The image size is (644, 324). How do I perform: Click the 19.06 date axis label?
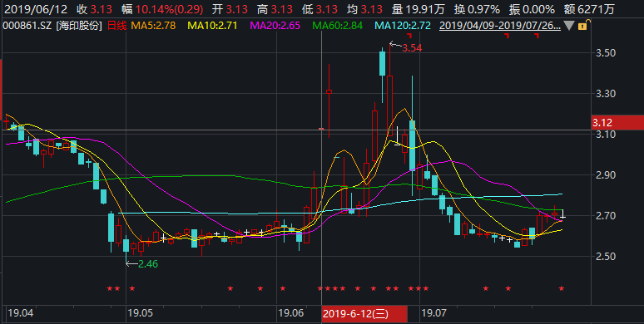click(x=290, y=313)
